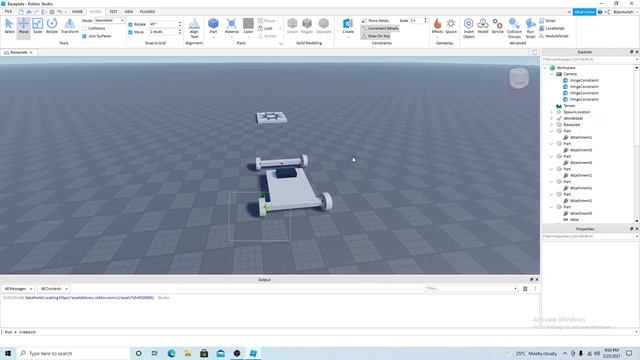Image resolution: width=640 pixels, height=360 pixels.
Task: Select the Terrain item in Explorer
Action: pyautogui.click(x=569, y=106)
